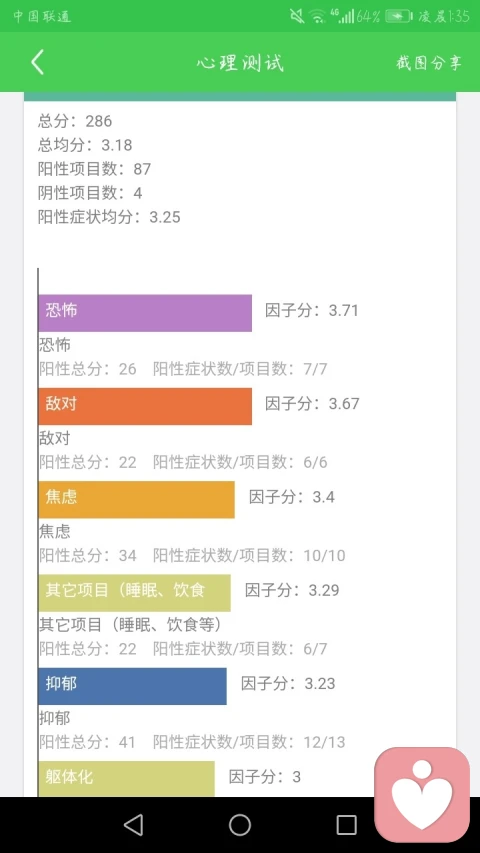Tap 截图分享 share button
480x853 pixels.
point(429,63)
